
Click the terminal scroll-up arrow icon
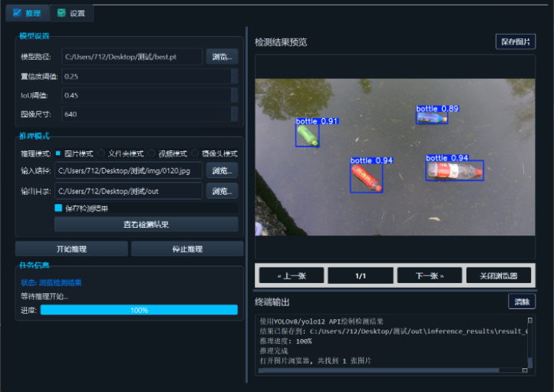pos(530,320)
